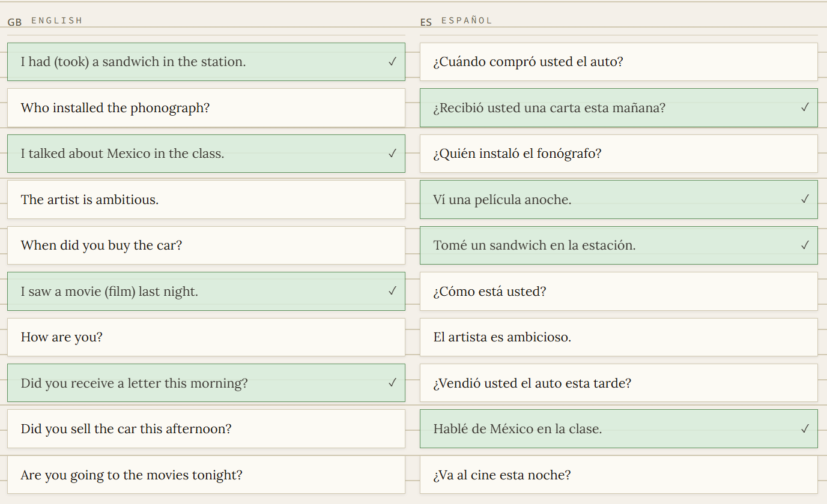This screenshot has height=504, width=827.
Task: Select '¿Cuándo compró usted el auto?'
Action: coord(619,62)
